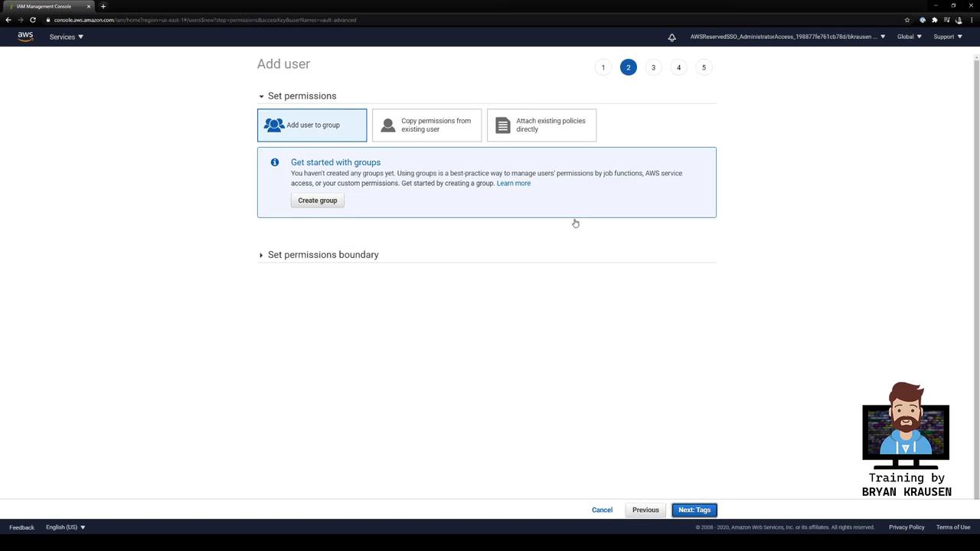View site security padlock info
The width and height of the screenshot is (980, 551).
click(47, 20)
